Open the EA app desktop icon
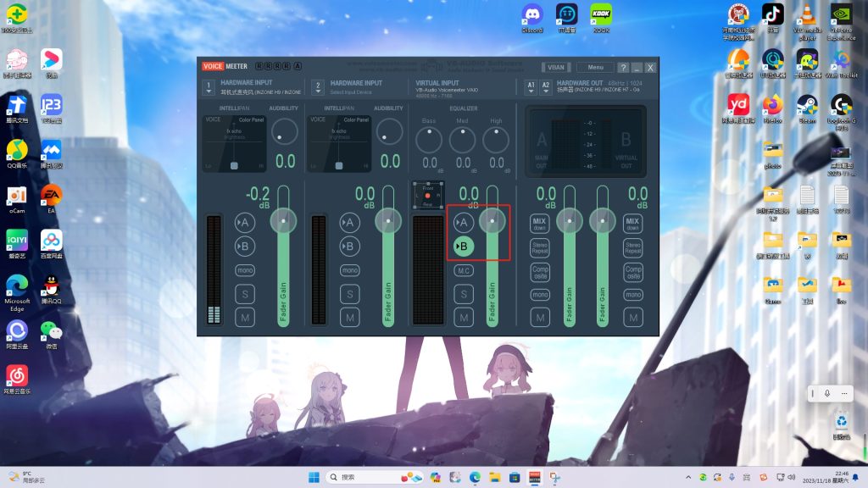 point(51,199)
